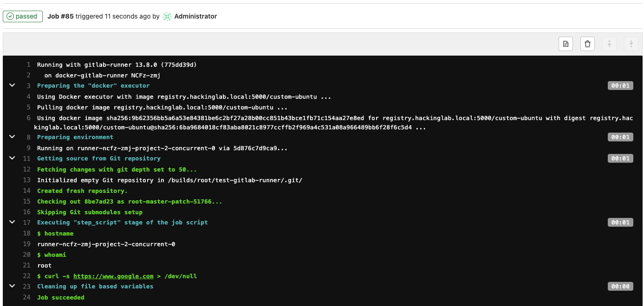This screenshot has width=644, height=306.
Task: Click the circled check icon beside passed label
Action: pyautogui.click(x=10, y=16)
